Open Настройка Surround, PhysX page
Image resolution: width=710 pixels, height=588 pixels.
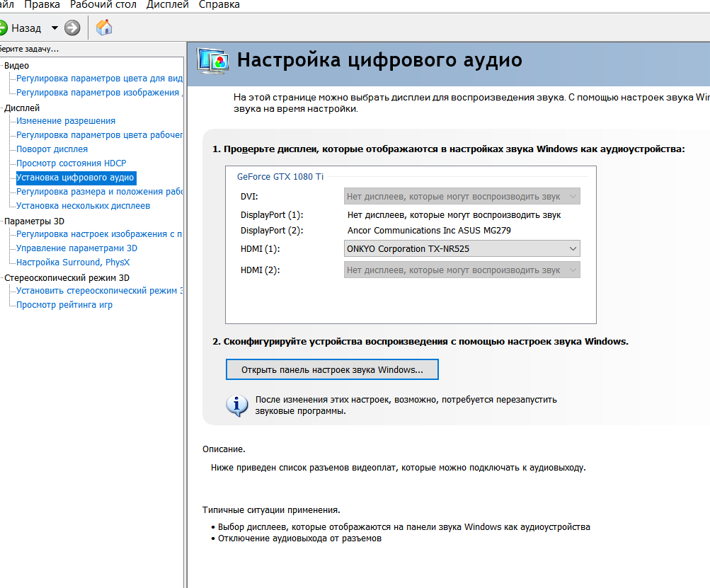pyautogui.click(x=73, y=262)
